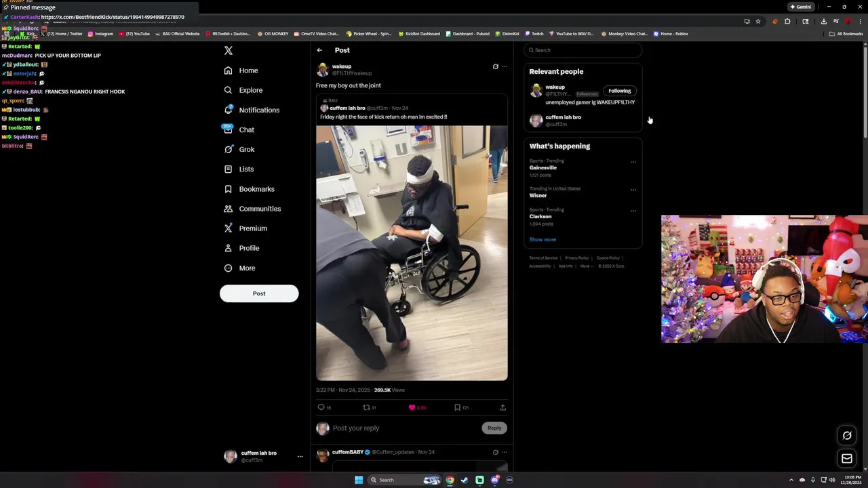This screenshot has width=868, height=488.
Task: Open the OG MONKEY bookmark
Action: coord(273,34)
